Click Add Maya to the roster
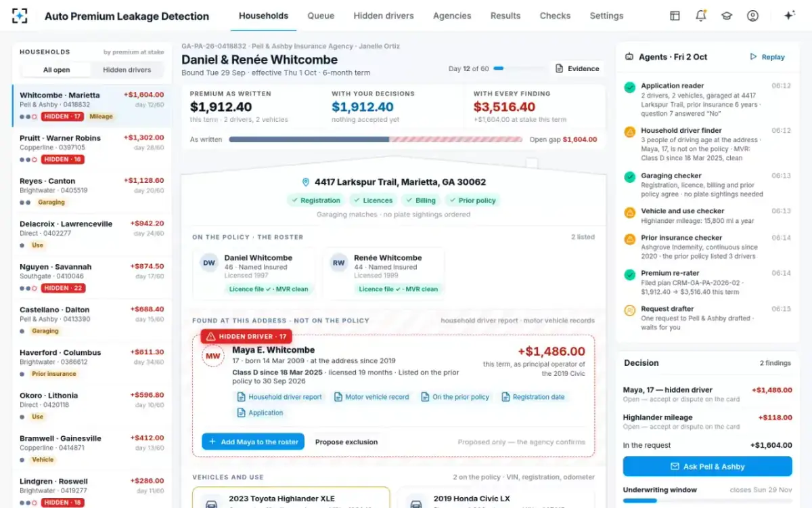The height and width of the screenshot is (508, 812). pos(253,442)
